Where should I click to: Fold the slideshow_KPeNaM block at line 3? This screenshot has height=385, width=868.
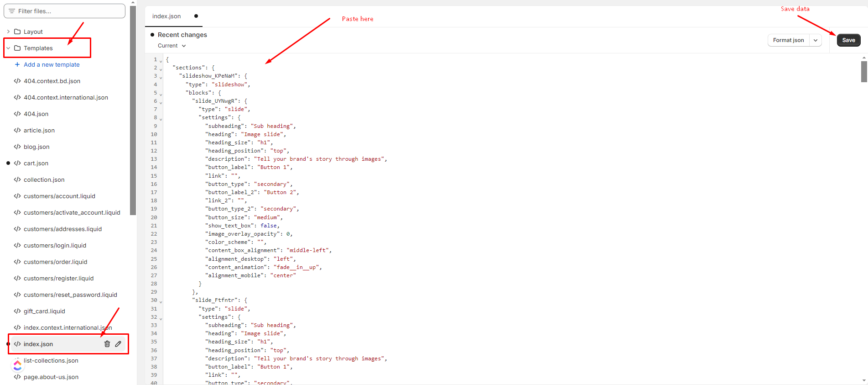point(161,77)
